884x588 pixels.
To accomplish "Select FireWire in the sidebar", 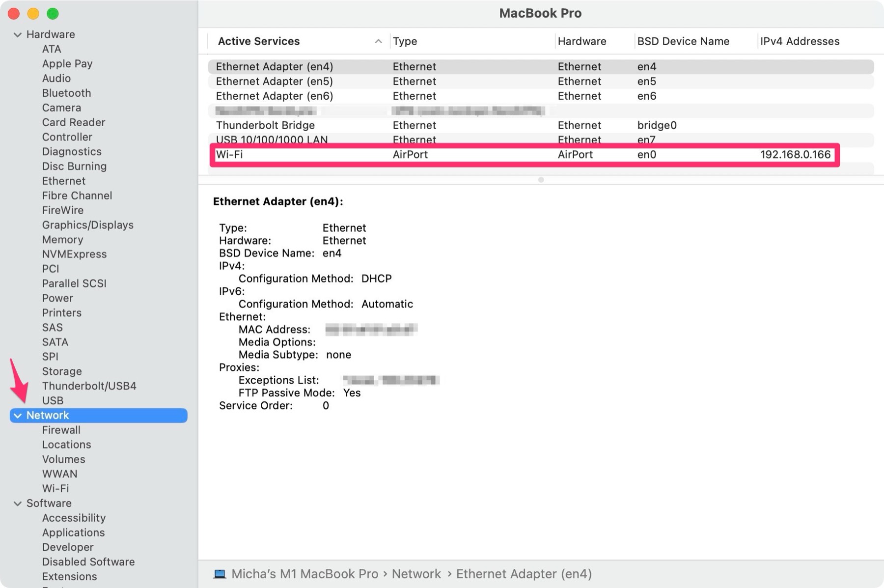I will (x=63, y=210).
